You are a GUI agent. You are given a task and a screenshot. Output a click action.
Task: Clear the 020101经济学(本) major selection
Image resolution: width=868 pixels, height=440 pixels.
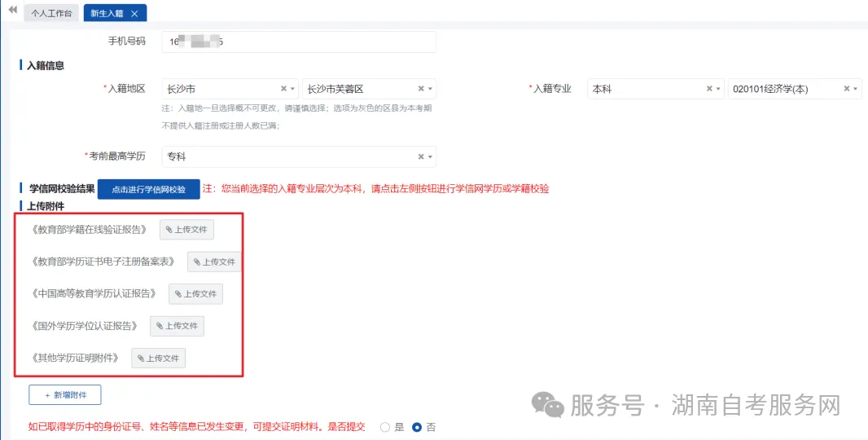[847, 89]
